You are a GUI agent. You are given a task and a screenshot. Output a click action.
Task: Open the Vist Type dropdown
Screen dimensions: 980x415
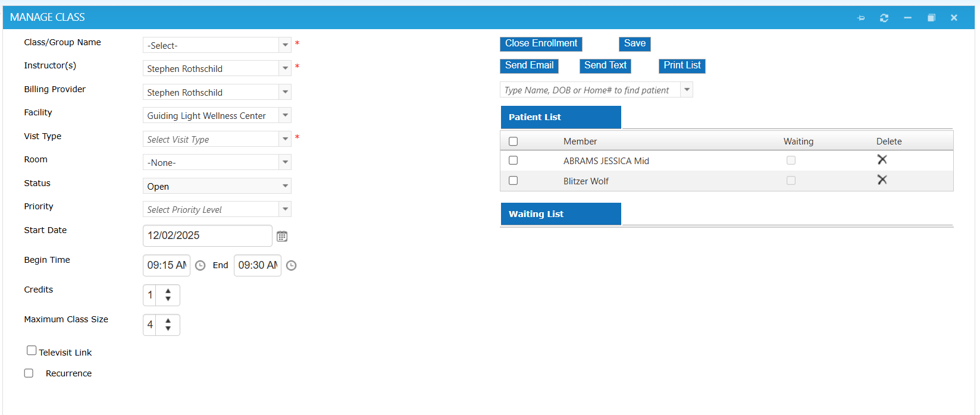point(285,139)
